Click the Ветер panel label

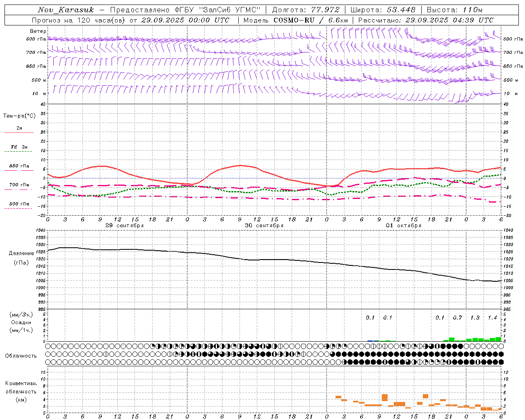click(x=38, y=31)
